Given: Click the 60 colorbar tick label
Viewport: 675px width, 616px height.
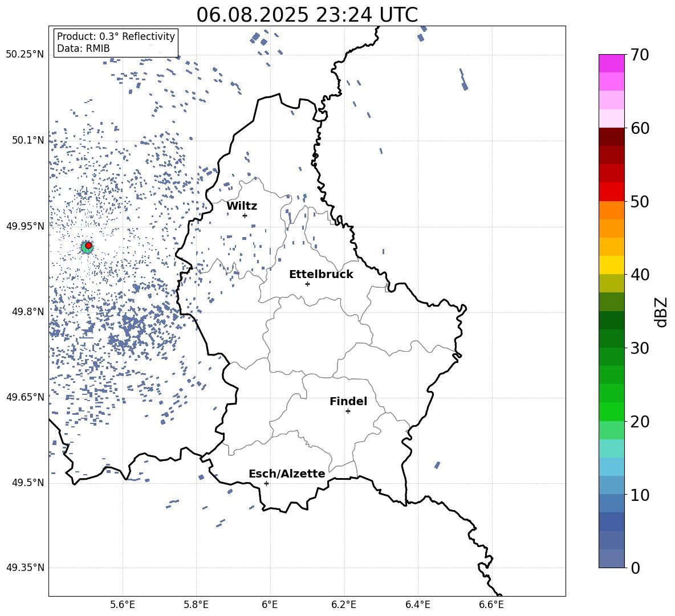Looking at the screenshot, I should [x=640, y=128].
